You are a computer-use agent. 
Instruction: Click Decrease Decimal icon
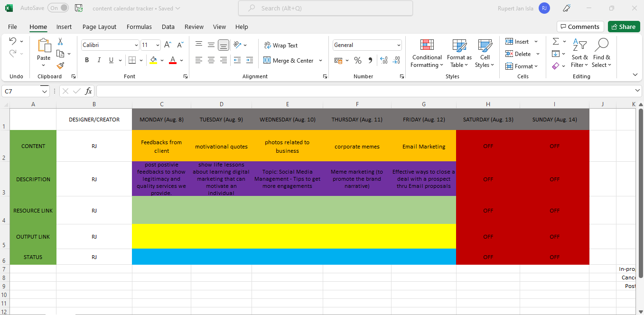[396, 60]
